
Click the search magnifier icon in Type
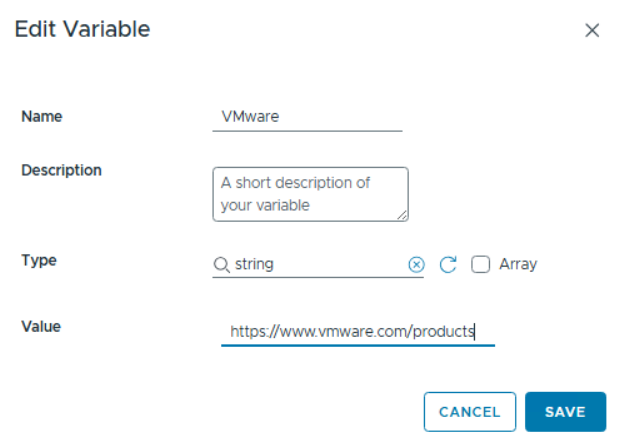coord(221,265)
